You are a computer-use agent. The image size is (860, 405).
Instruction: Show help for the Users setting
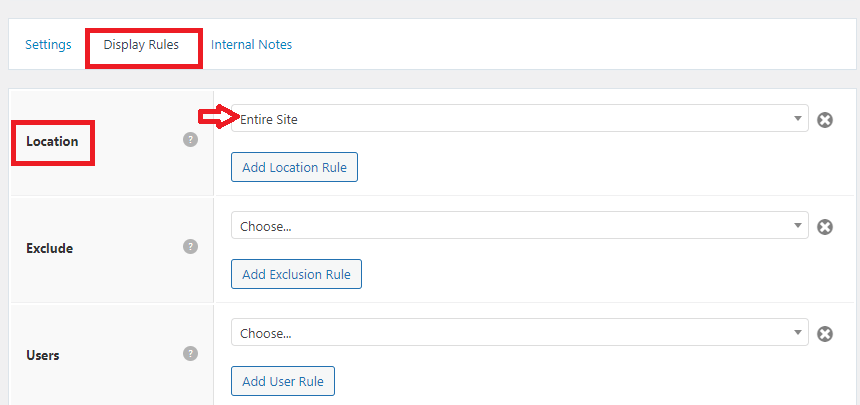click(190, 353)
